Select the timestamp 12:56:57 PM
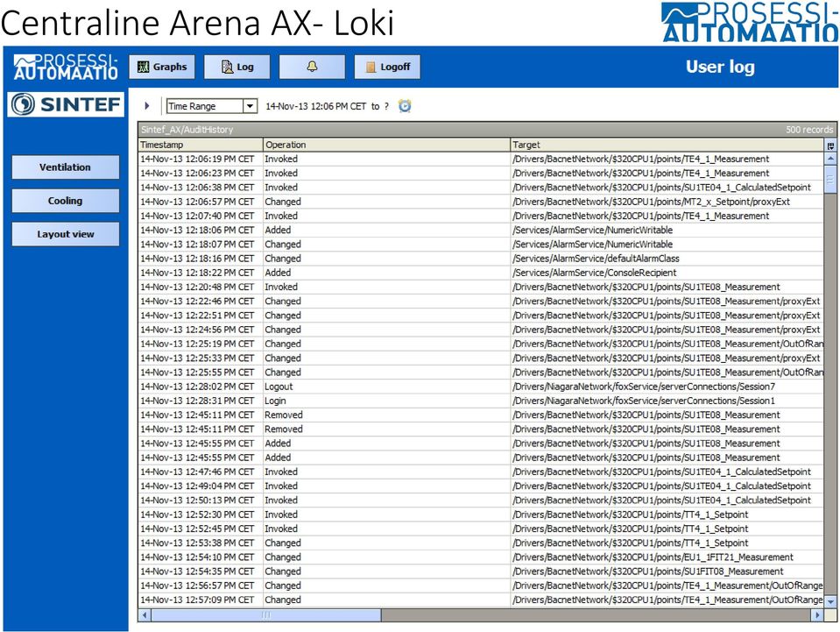The image size is (840, 632). click(x=197, y=586)
